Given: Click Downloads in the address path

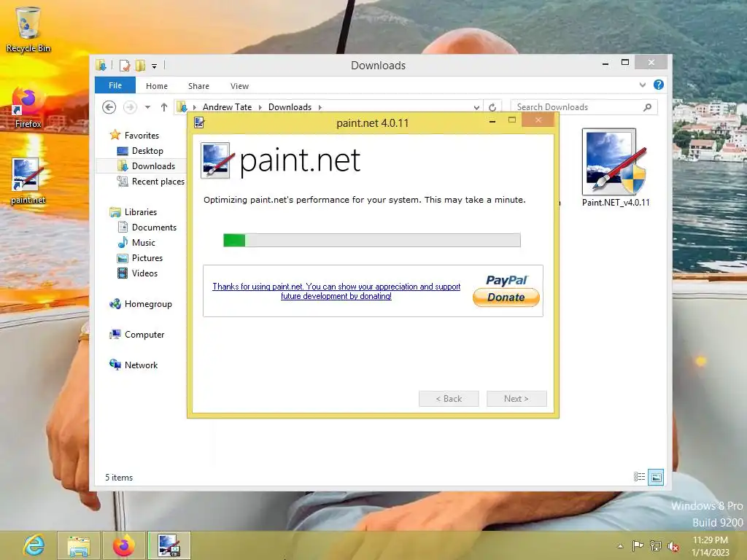Looking at the screenshot, I should pos(290,107).
